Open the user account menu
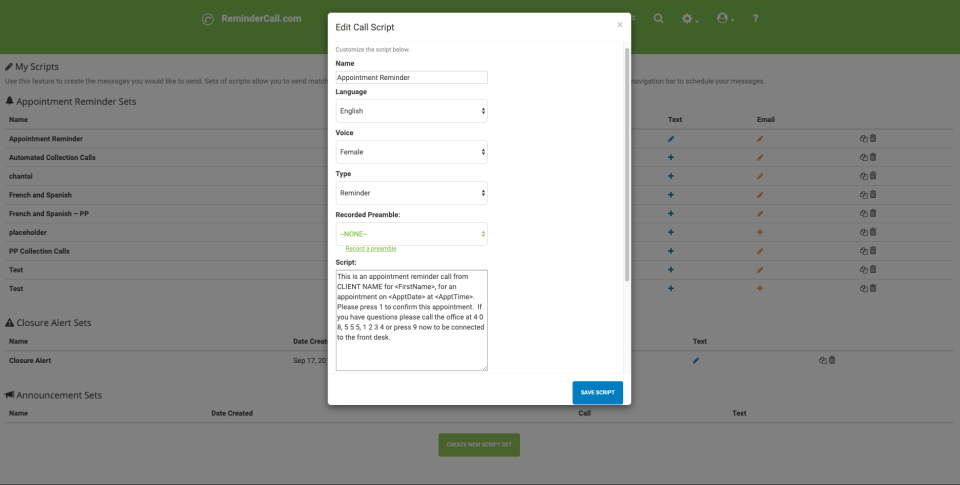Viewport: 960px width, 485px height. (x=726, y=18)
